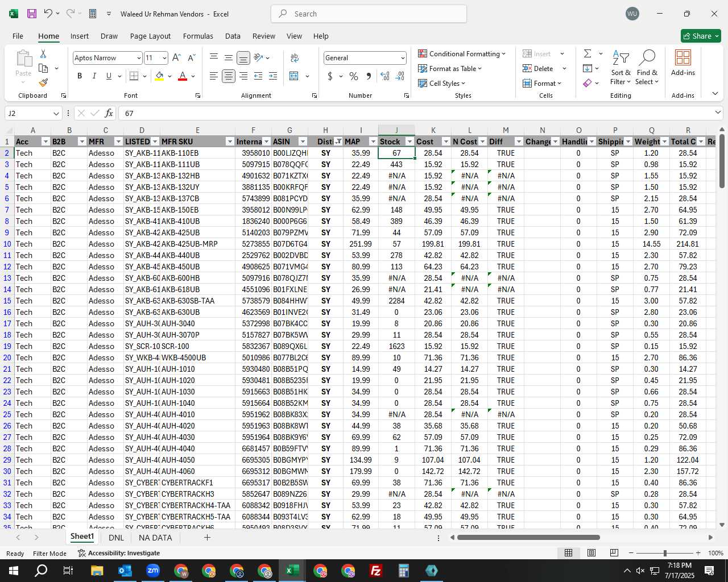Image resolution: width=728 pixels, height=582 pixels.
Task: Open Calculator from the taskbar
Action: [x=404, y=571]
